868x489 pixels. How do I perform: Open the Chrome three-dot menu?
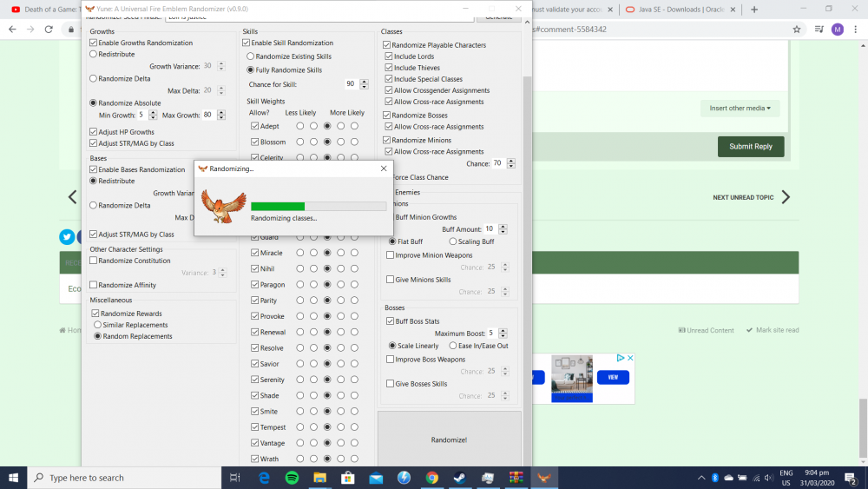855,30
